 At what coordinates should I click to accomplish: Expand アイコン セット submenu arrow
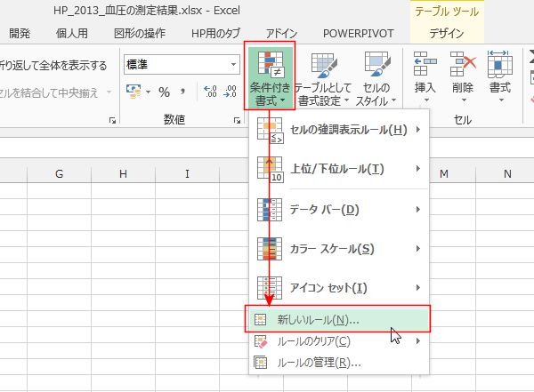418,287
